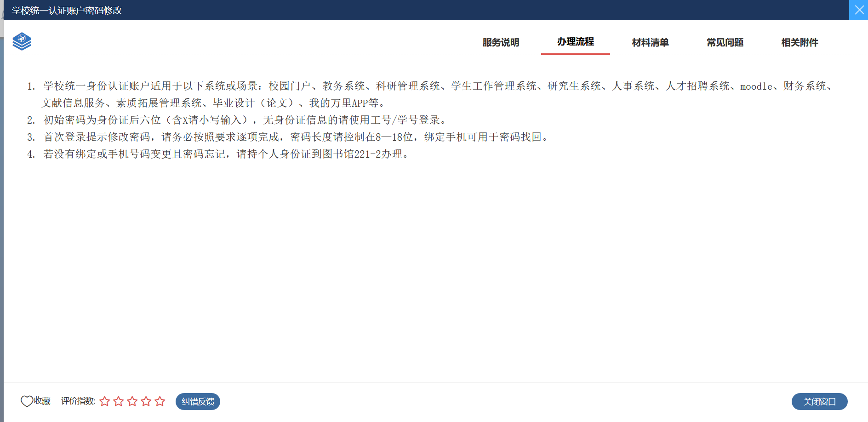This screenshot has width=868, height=422.
Task: Rate five stars with the last star
Action: 160,401
